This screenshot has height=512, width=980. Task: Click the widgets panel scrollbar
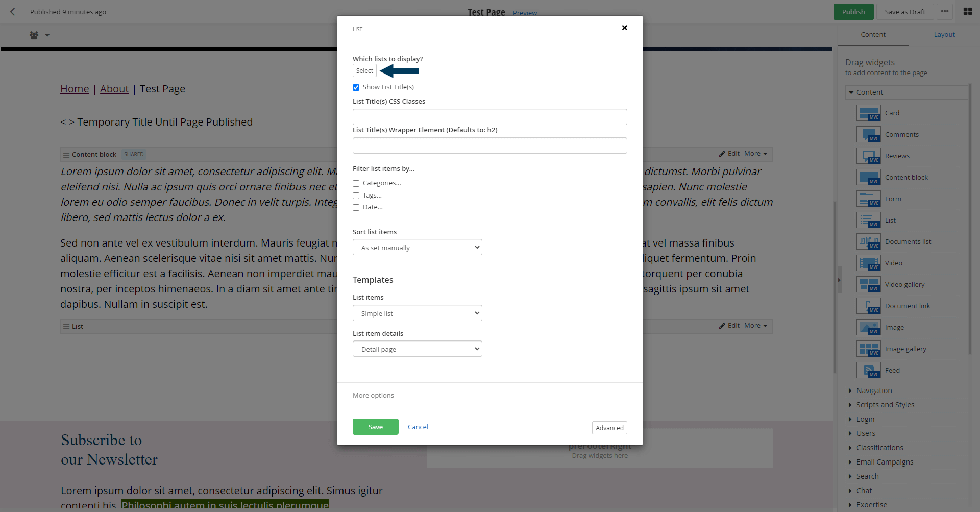pos(970,220)
